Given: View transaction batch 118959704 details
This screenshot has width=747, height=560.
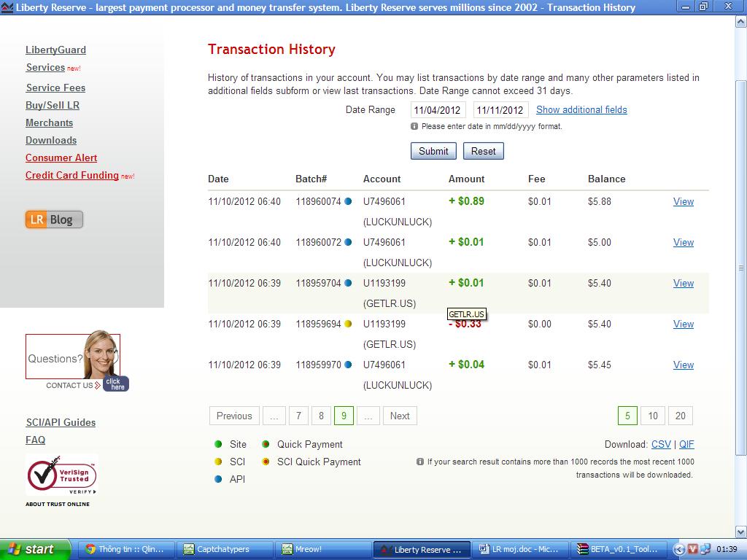Looking at the screenshot, I should pyautogui.click(x=683, y=284).
